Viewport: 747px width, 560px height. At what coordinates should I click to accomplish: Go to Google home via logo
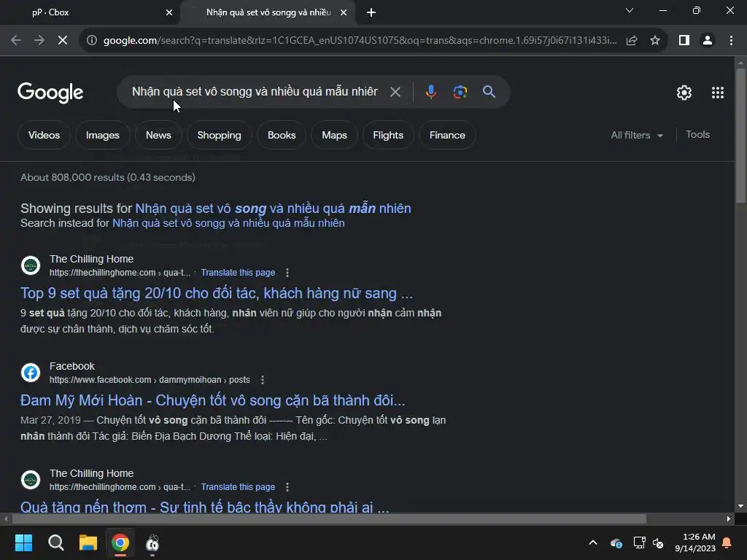coord(50,93)
